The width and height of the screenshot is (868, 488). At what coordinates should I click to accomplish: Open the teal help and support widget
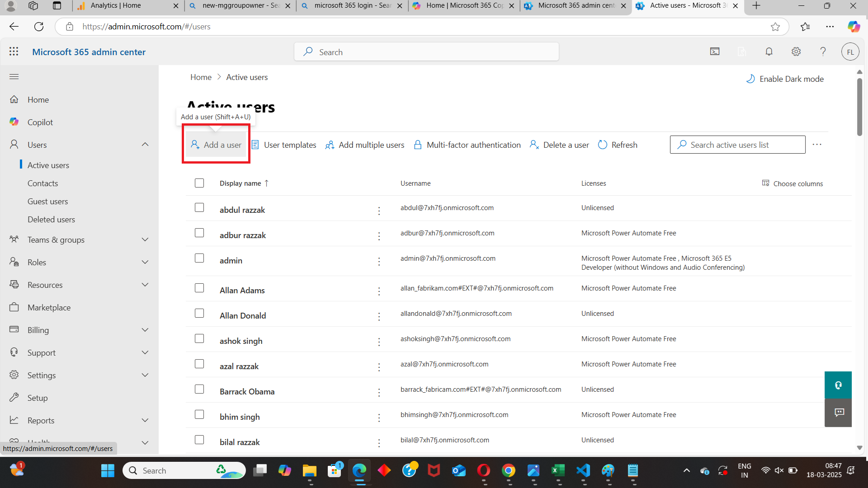(838, 385)
